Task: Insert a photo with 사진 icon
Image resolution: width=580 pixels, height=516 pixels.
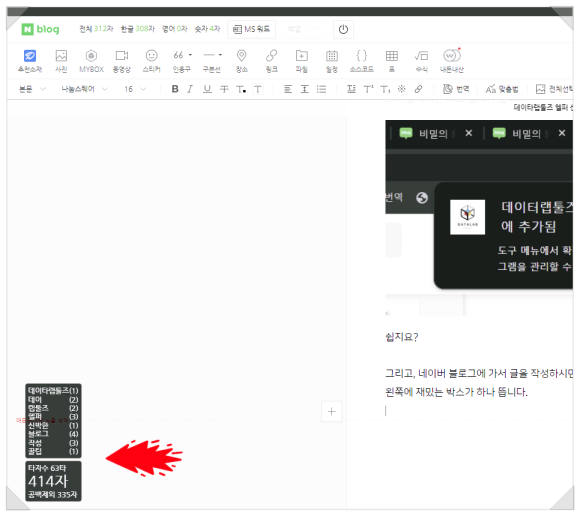Action: [61, 60]
